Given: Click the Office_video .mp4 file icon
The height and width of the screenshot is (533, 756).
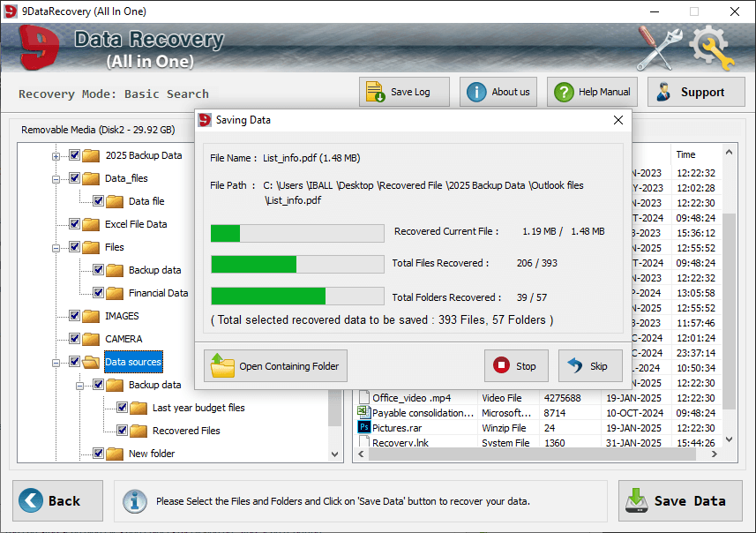Looking at the screenshot, I should [x=364, y=397].
